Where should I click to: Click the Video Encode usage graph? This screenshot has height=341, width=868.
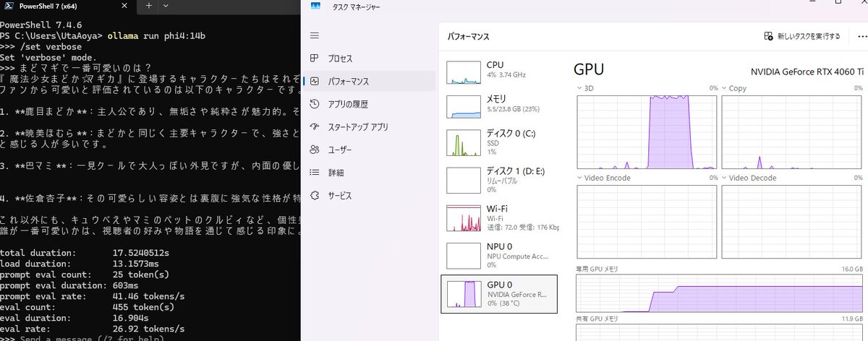[x=647, y=223]
